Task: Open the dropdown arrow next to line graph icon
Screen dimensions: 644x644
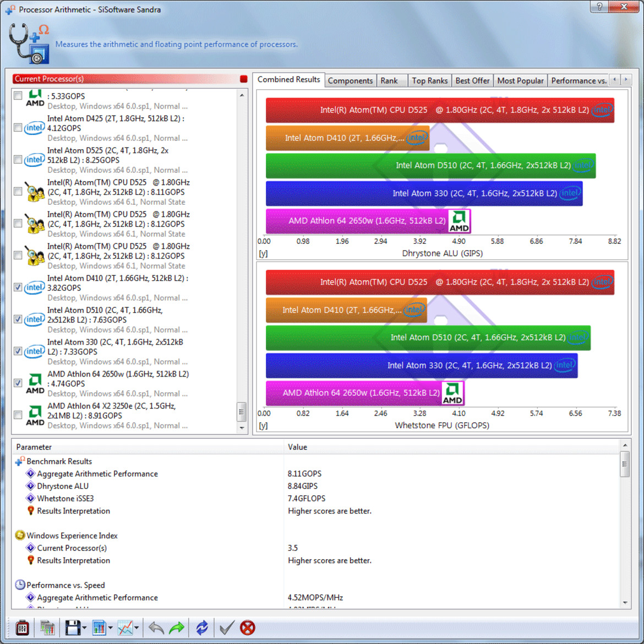Action: pos(137,628)
